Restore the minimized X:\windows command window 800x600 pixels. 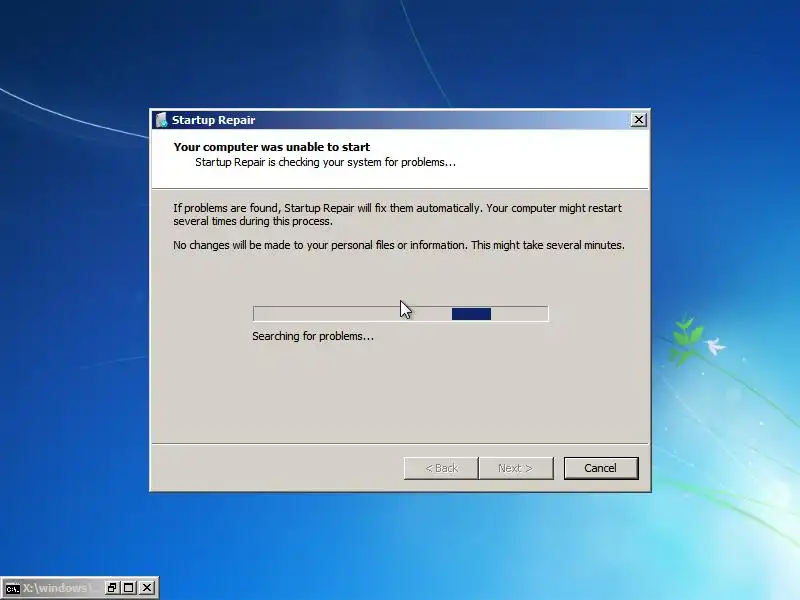click(x=112, y=588)
